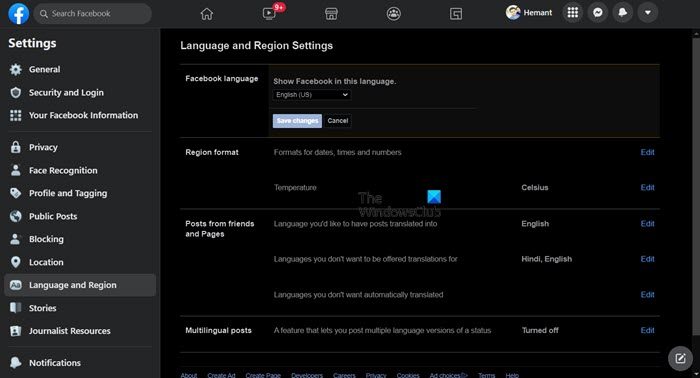Image resolution: width=700 pixels, height=378 pixels.
Task: Edit the Multilingual posts setting
Action: tap(647, 330)
